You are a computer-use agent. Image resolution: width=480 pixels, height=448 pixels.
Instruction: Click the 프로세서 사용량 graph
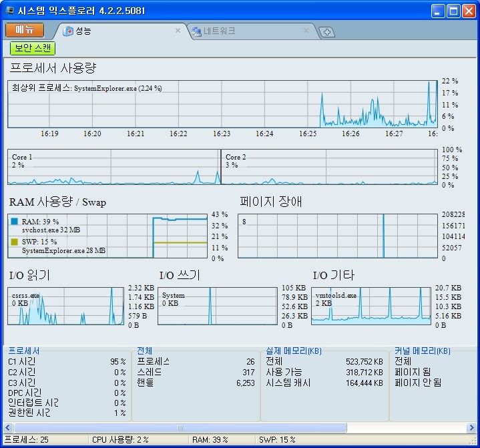[223, 104]
